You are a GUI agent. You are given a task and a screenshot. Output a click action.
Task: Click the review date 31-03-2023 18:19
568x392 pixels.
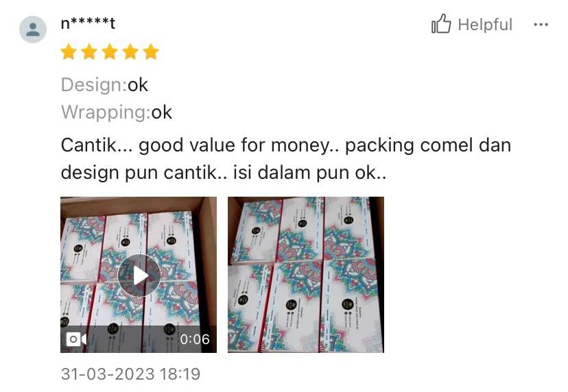[130, 374]
